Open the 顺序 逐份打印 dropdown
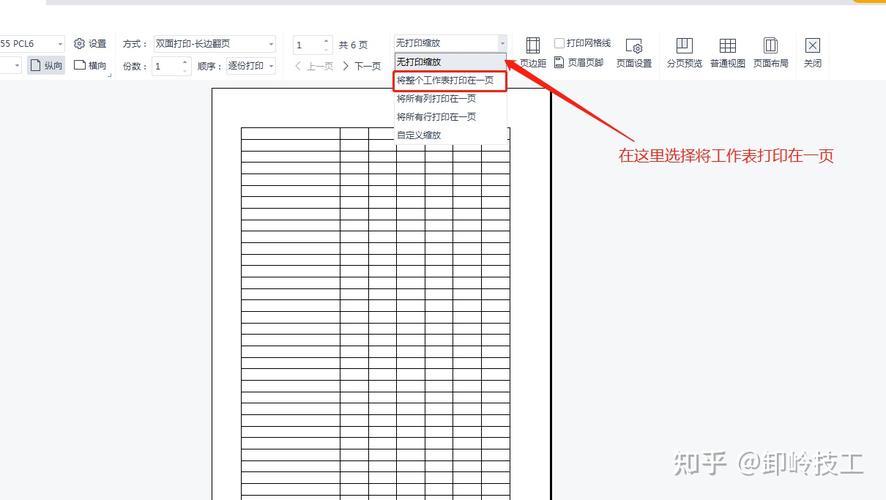Image resolution: width=886 pixels, height=500 pixels. (251, 66)
